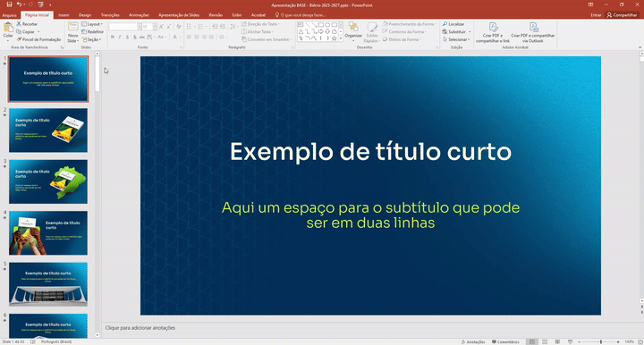Open the Substituir dropdown arrow
Image resolution: width=644 pixels, height=345 pixels.
(x=470, y=31)
